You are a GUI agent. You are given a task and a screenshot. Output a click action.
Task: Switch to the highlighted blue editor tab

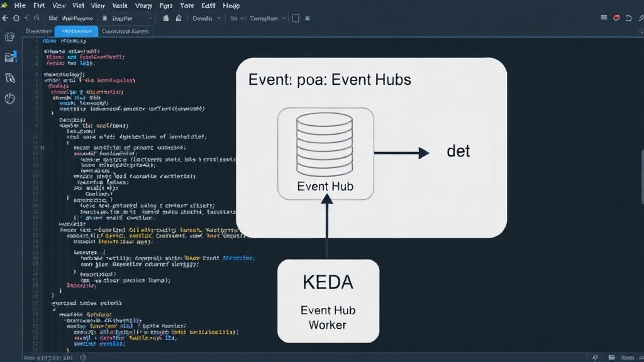coord(76,31)
